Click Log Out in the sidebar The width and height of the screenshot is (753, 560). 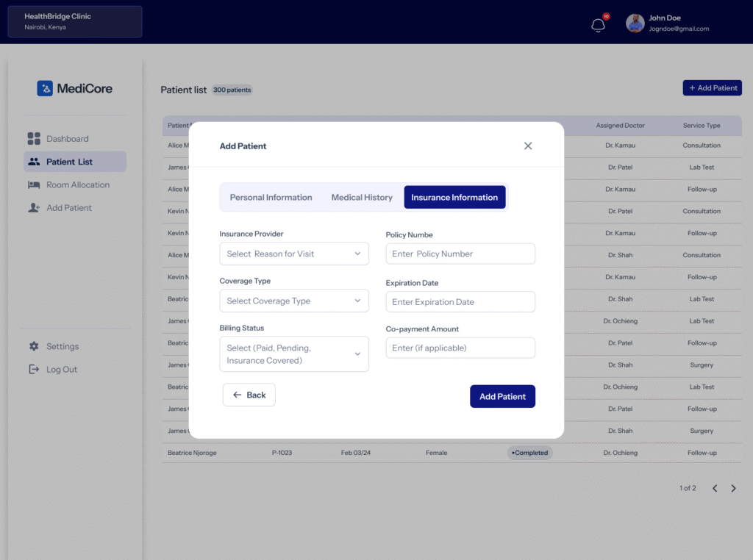(x=61, y=370)
